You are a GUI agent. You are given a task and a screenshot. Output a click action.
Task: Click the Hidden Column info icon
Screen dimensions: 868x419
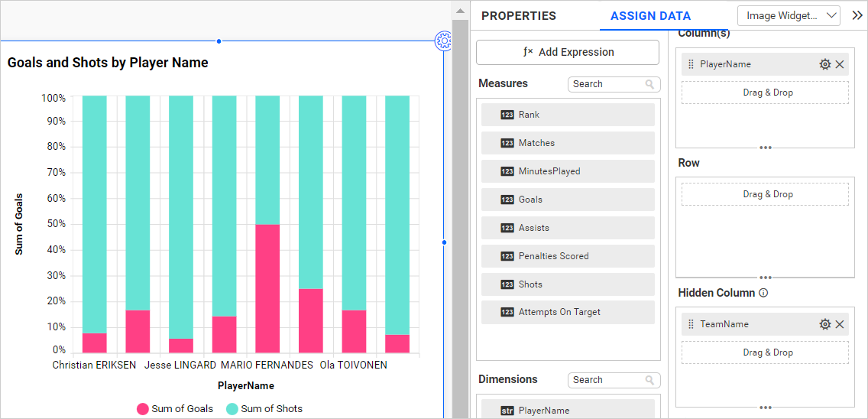(763, 293)
